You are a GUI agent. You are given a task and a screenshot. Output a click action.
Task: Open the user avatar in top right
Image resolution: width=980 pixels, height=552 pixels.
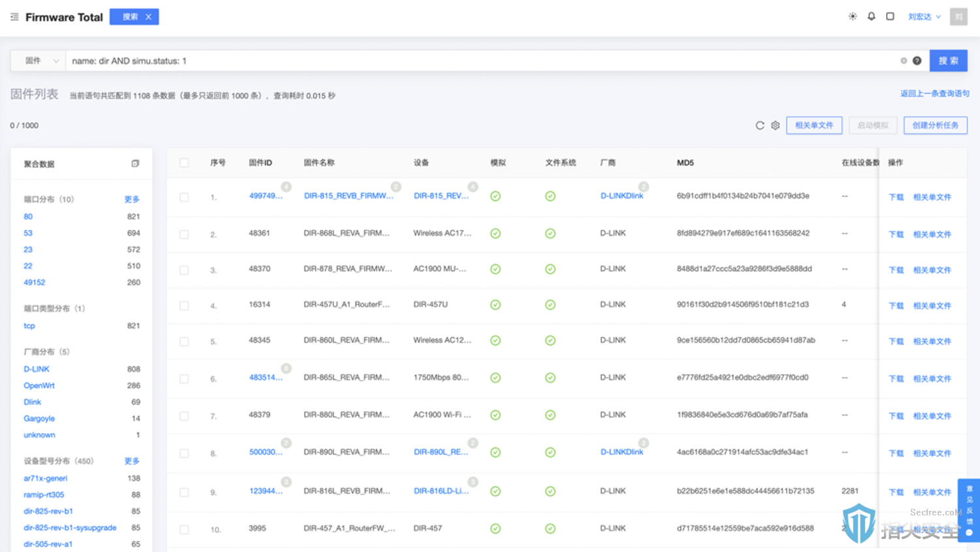(x=958, y=16)
